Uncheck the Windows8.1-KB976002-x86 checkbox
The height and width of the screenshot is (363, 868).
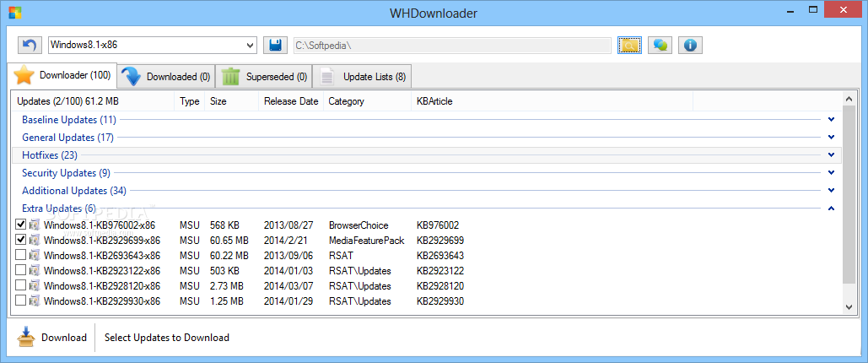tap(21, 225)
